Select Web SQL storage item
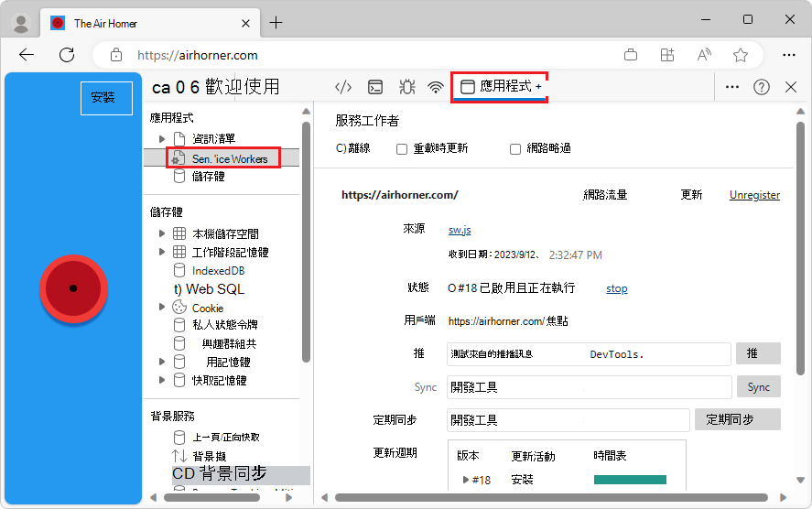The image size is (812, 509). (x=214, y=289)
